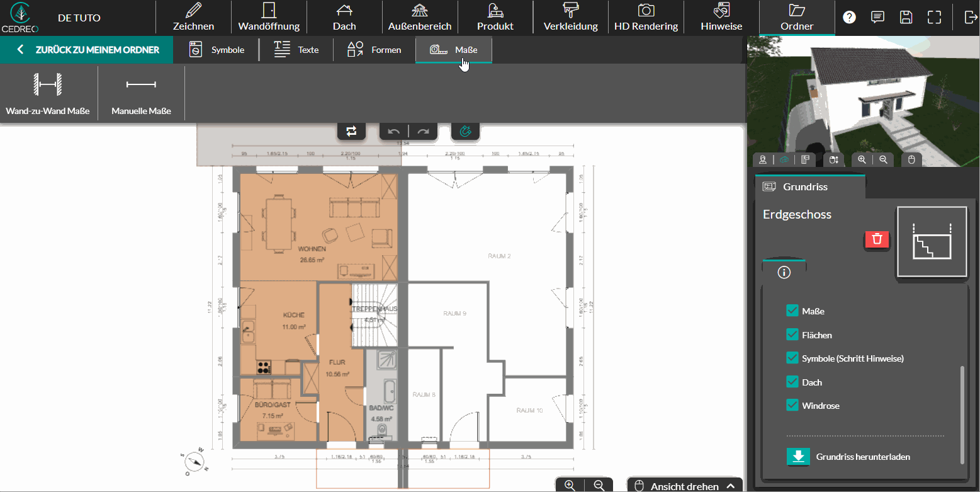The image size is (980, 492).
Task: Select the Wand-zu-Wand Maße tool
Action: 48,94
